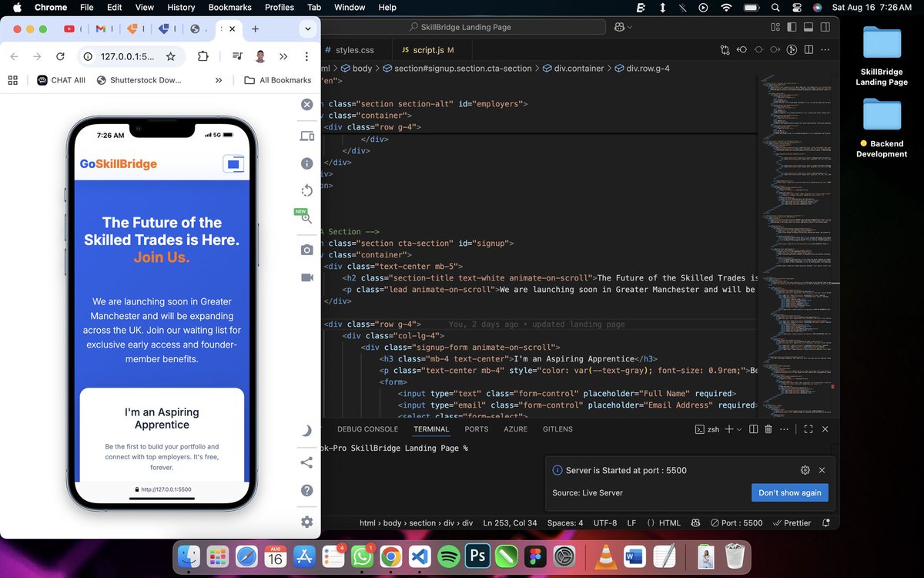Switch to script.js editor tab
Image resolution: width=924 pixels, height=578 pixels.
pyautogui.click(x=428, y=50)
